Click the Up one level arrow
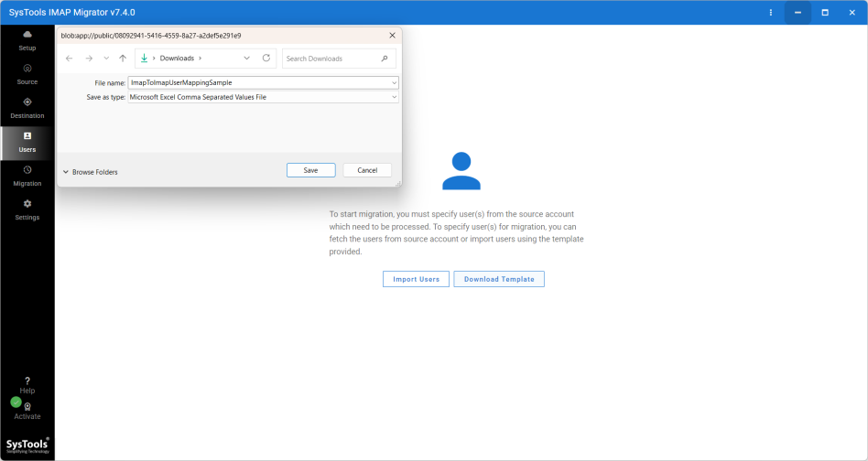 click(x=123, y=59)
